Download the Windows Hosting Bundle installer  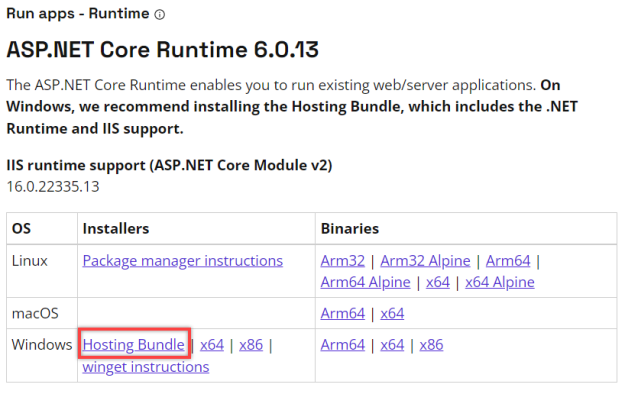(134, 345)
